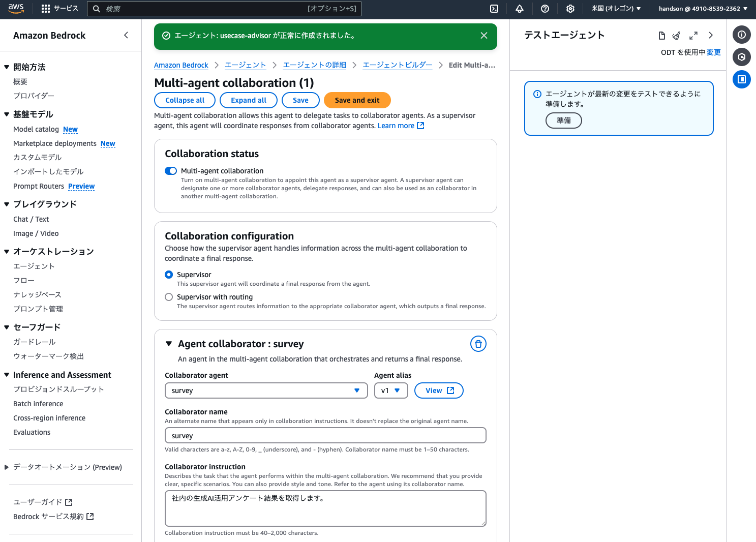Open the help question-mark menu

pyautogui.click(x=545, y=9)
